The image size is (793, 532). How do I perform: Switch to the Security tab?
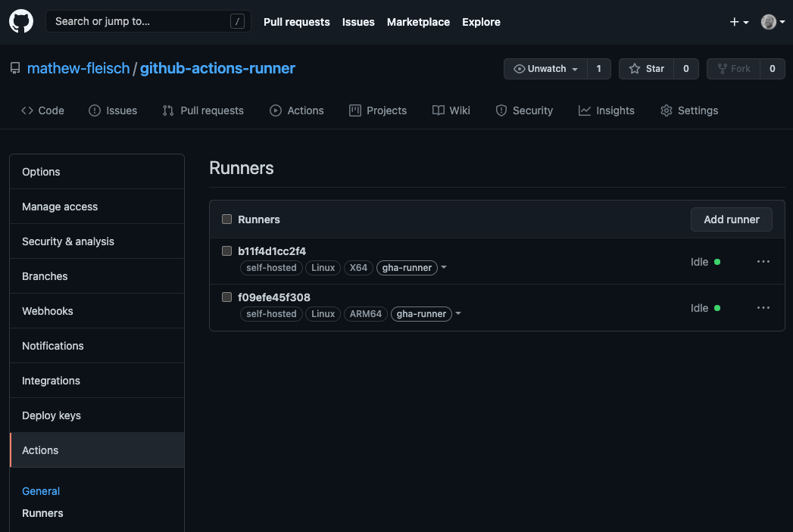pyautogui.click(x=524, y=110)
